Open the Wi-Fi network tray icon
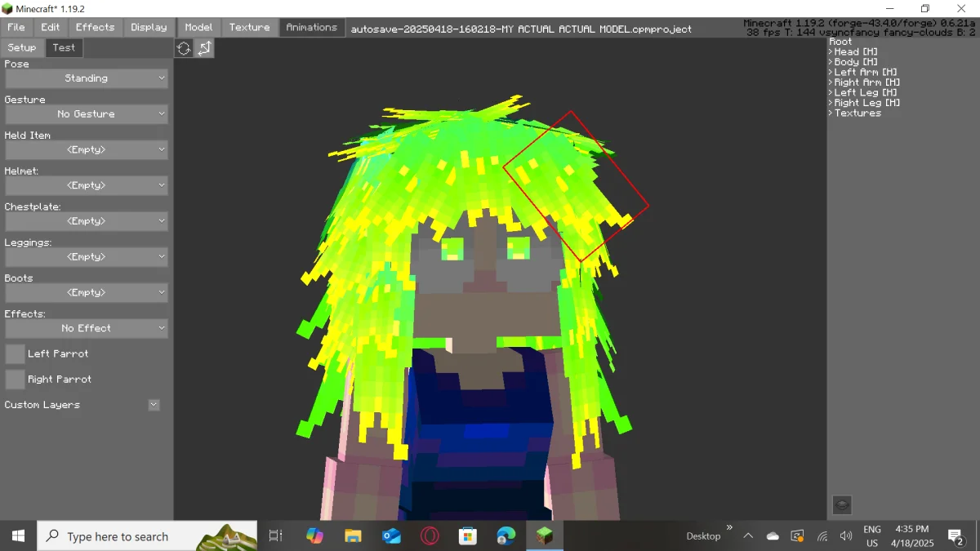This screenshot has width=980, height=551. pyautogui.click(x=822, y=536)
